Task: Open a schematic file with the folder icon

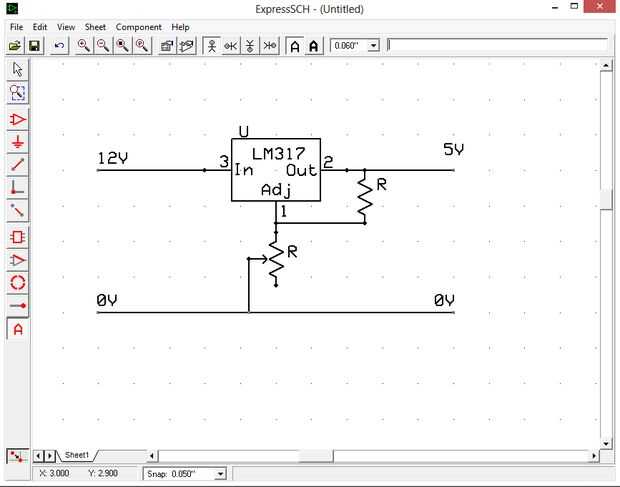Action: click(15, 46)
